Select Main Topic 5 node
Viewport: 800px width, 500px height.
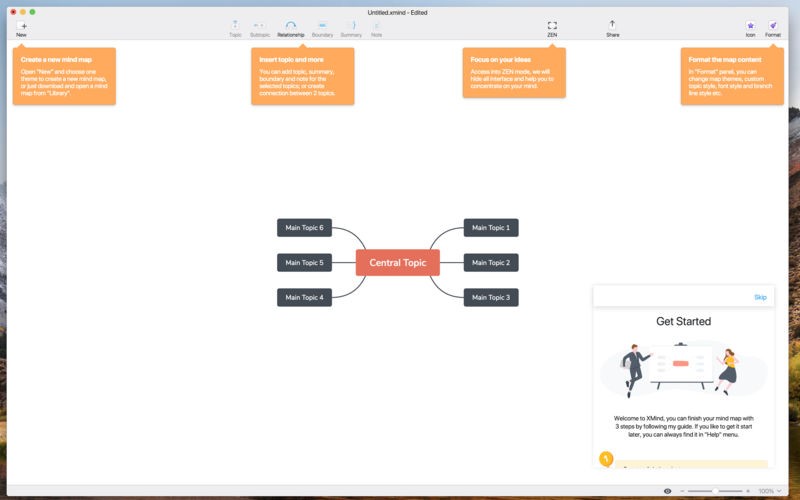[x=305, y=263]
